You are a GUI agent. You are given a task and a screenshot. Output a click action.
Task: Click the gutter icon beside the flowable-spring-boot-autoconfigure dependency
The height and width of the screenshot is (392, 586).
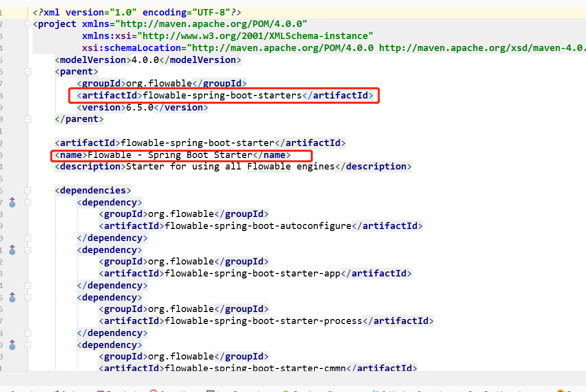click(x=12, y=202)
